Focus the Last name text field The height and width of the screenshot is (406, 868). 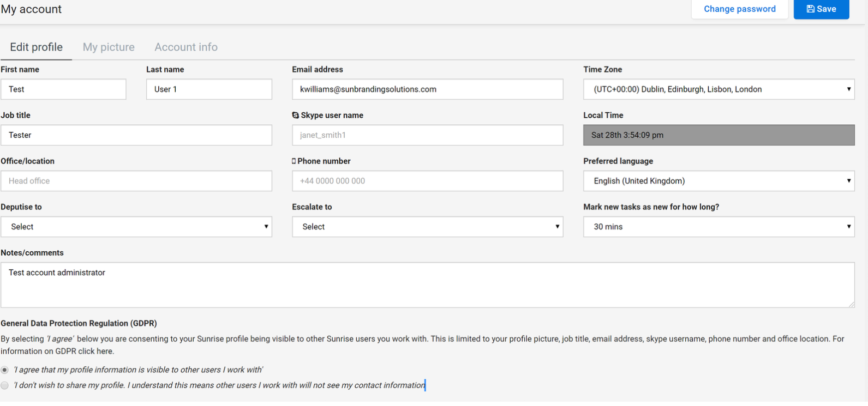pyautogui.click(x=209, y=89)
